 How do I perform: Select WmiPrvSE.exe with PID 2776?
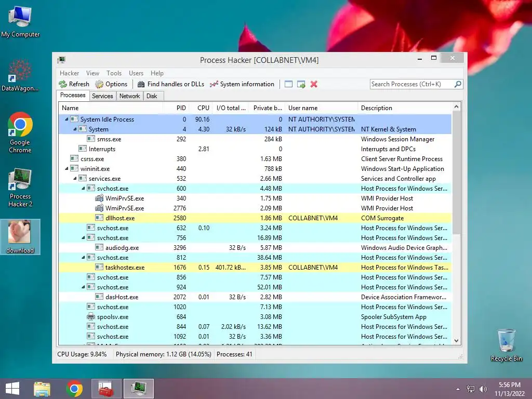point(255,208)
